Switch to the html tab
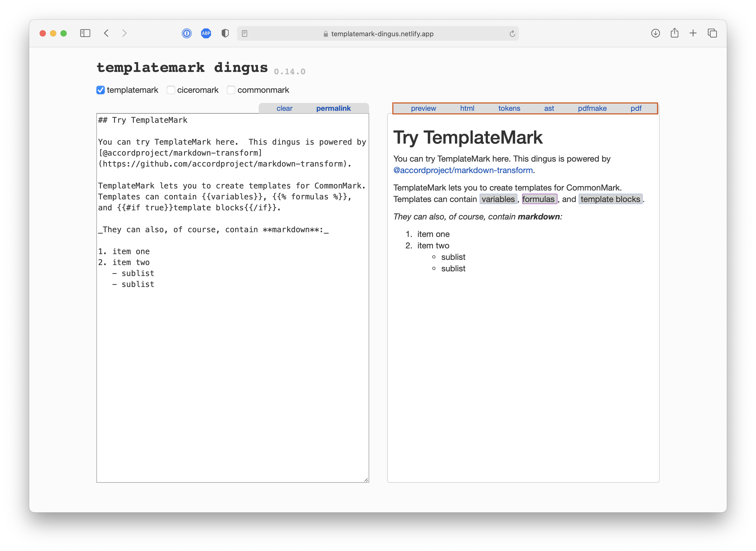The width and height of the screenshot is (756, 551). click(467, 108)
